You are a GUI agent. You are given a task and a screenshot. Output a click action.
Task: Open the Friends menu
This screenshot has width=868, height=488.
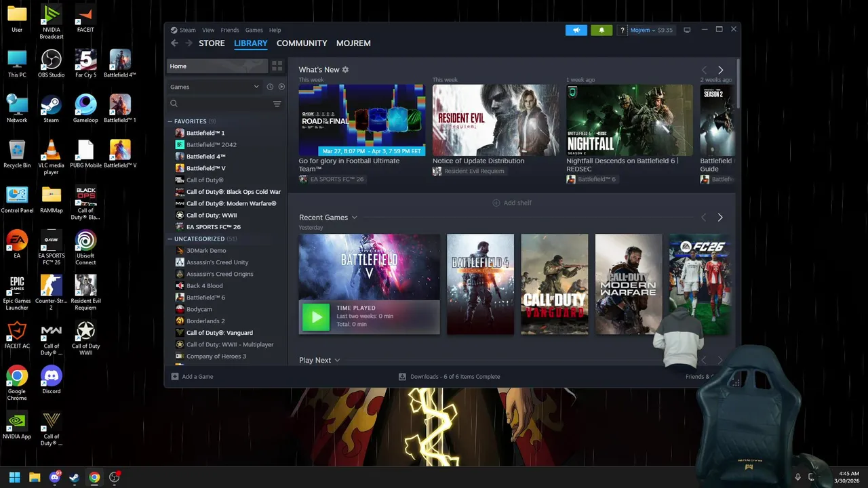[230, 30]
